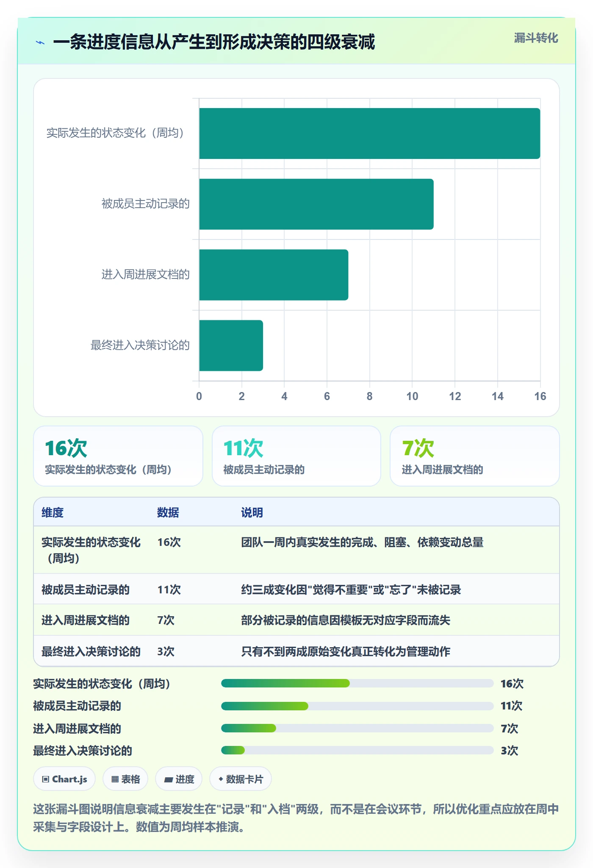Image resolution: width=593 pixels, height=868 pixels.
Task: Click the description 部分被记录的信息因模板无对应字段而流失
Action: [x=346, y=620]
